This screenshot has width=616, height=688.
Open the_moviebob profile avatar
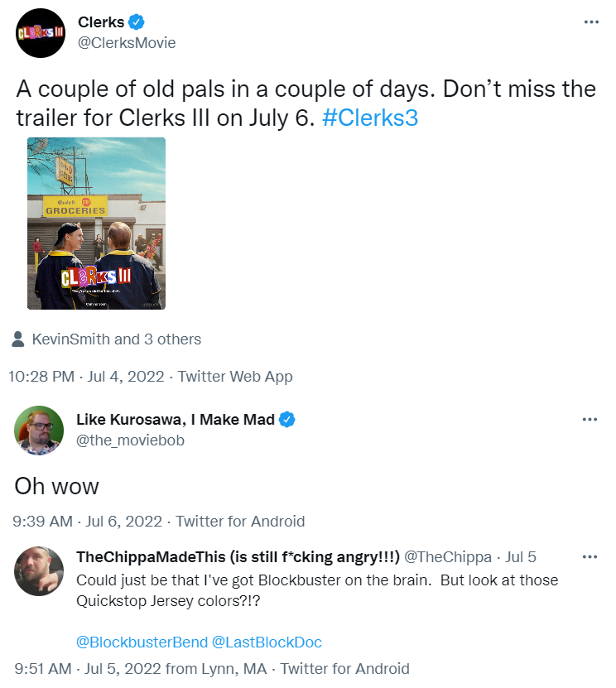coord(39,431)
